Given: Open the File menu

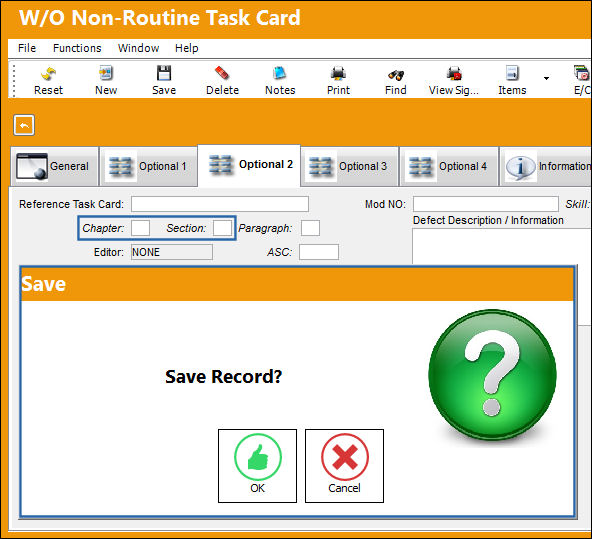Looking at the screenshot, I should pyautogui.click(x=27, y=48).
